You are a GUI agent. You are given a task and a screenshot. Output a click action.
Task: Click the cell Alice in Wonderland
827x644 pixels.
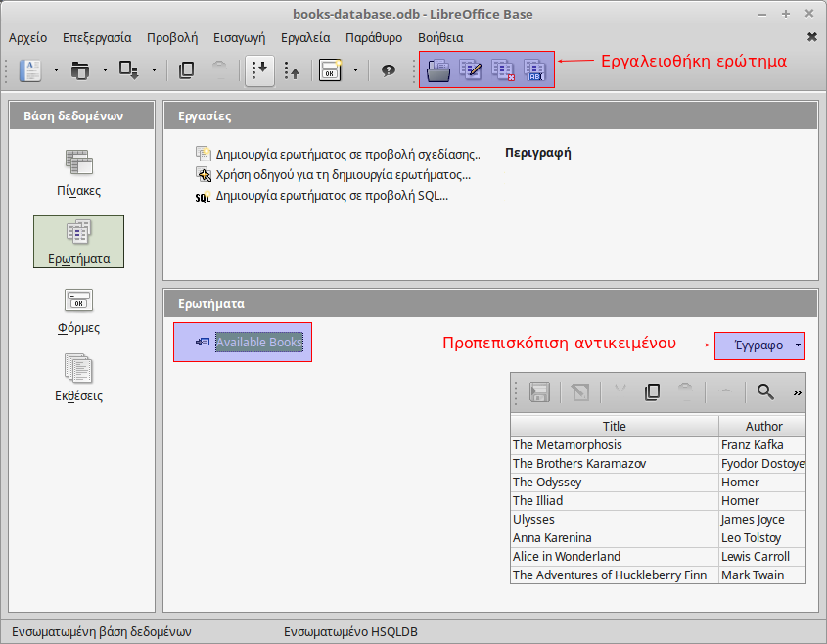click(615, 557)
